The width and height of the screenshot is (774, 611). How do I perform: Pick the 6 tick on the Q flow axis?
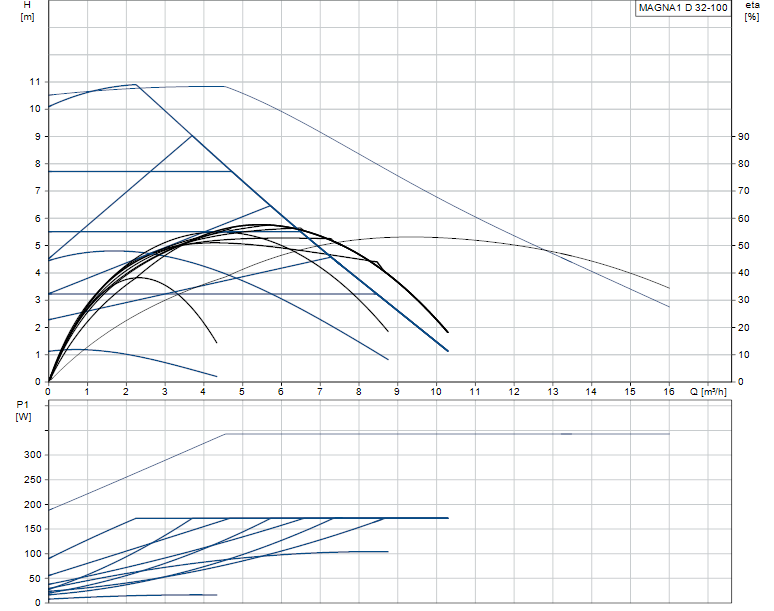point(281,391)
